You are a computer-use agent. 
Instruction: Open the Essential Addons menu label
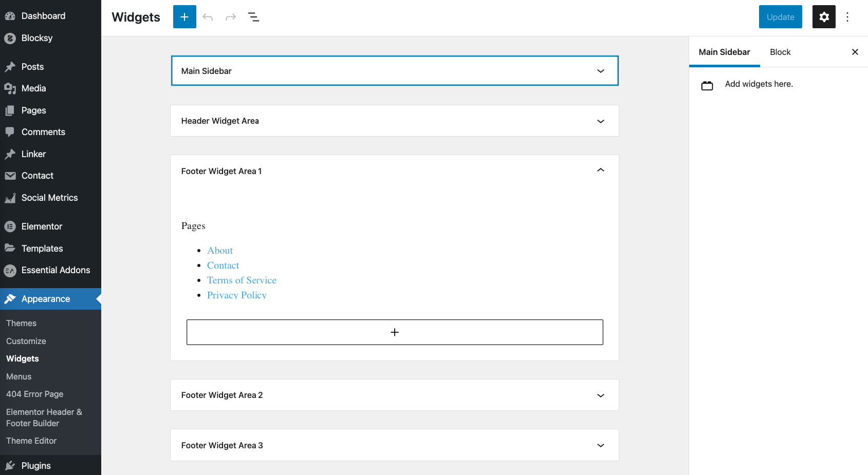click(56, 270)
